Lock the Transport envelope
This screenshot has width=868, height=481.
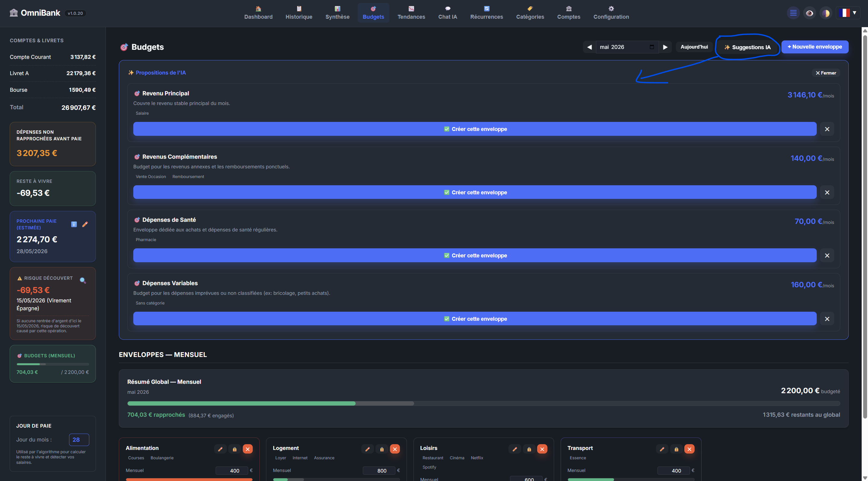[676, 449]
